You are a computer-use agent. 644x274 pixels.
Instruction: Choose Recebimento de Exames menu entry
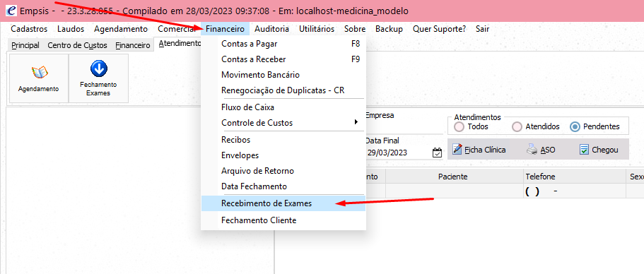click(283, 203)
